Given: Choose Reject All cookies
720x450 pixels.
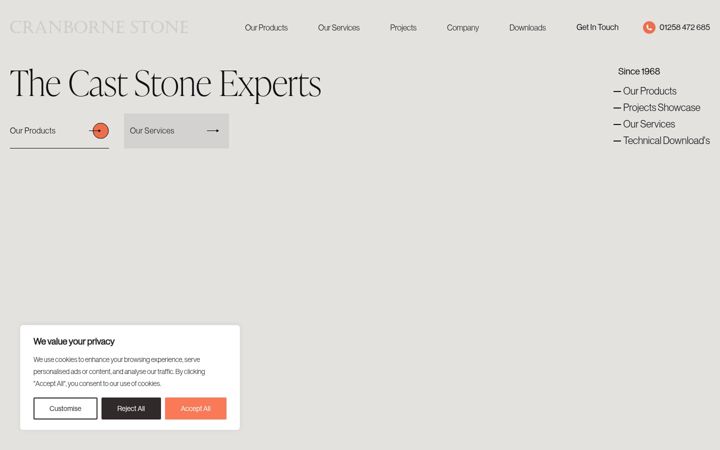Looking at the screenshot, I should point(131,408).
